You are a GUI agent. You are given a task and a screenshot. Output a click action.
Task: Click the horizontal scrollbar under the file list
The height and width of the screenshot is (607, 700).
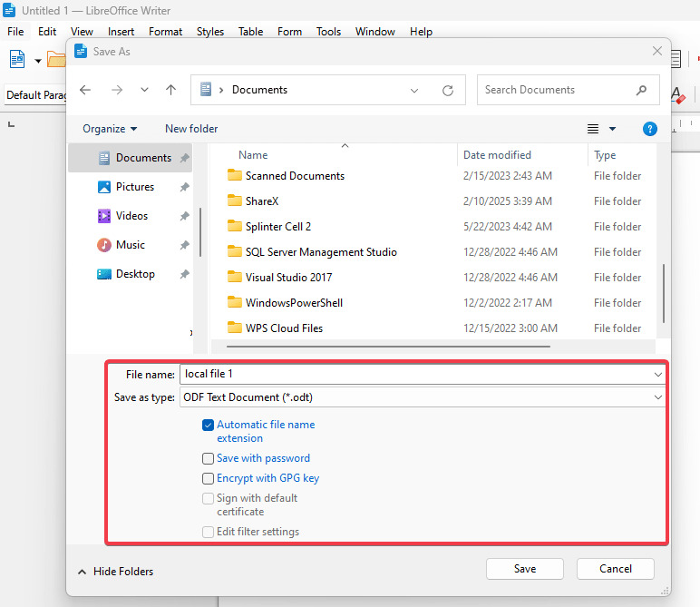388,347
